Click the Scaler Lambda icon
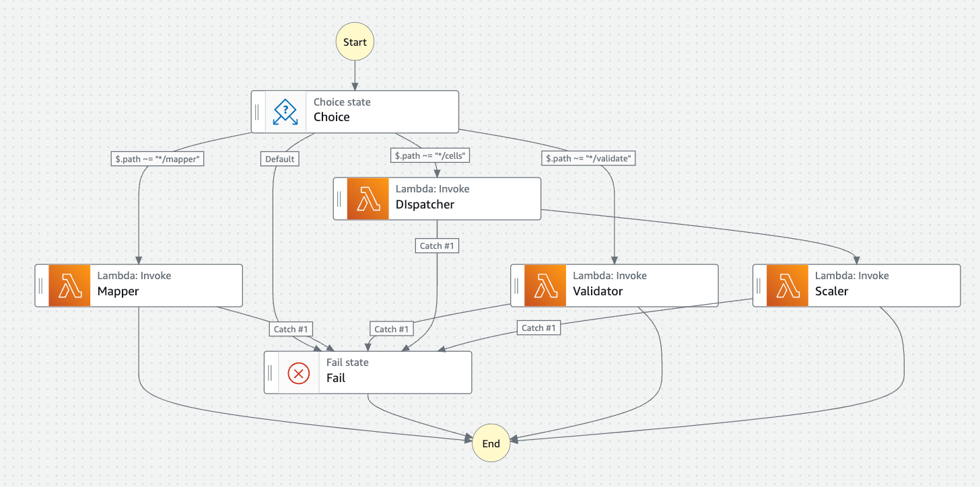This screenshot has width=980, height=487. (x=787, y=285)
